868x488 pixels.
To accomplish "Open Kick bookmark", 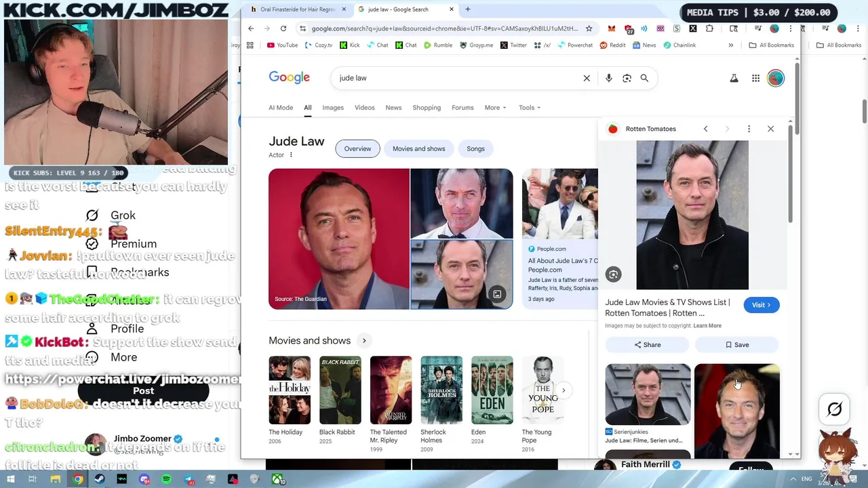I will [x=350, y=45].
